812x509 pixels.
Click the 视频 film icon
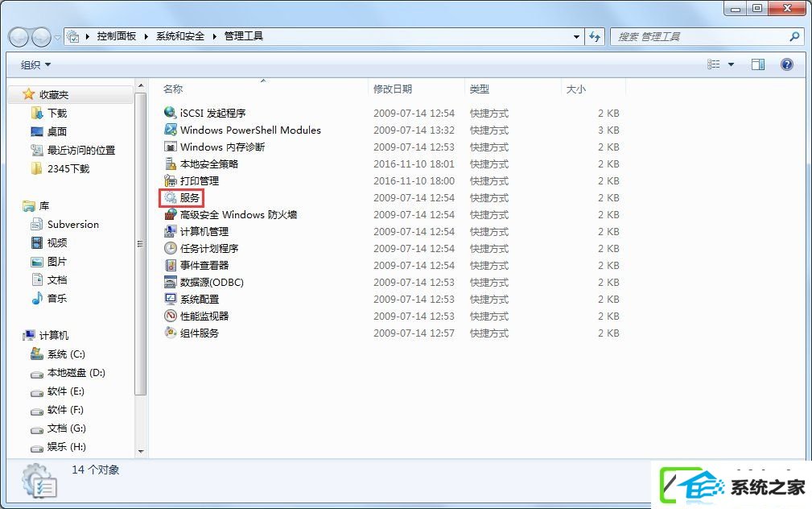[x=37, y=242]
